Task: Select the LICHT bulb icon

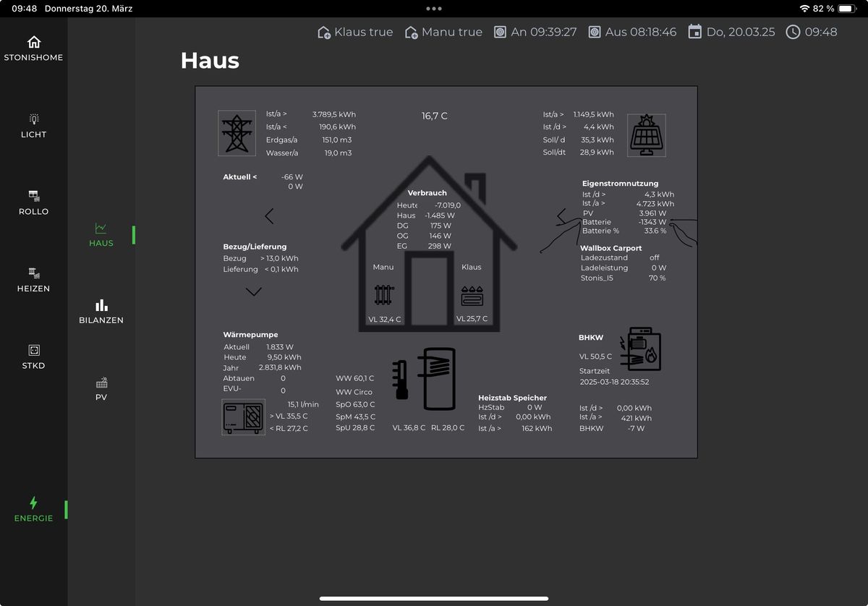Action: pyautogui.click(x=33, y=119)
